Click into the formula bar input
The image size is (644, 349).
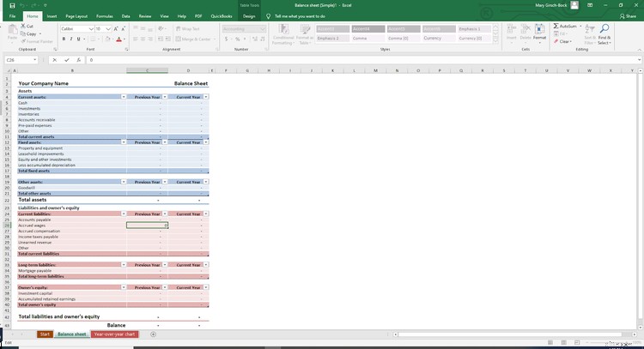pyautogui.click(x=361, y=60)
